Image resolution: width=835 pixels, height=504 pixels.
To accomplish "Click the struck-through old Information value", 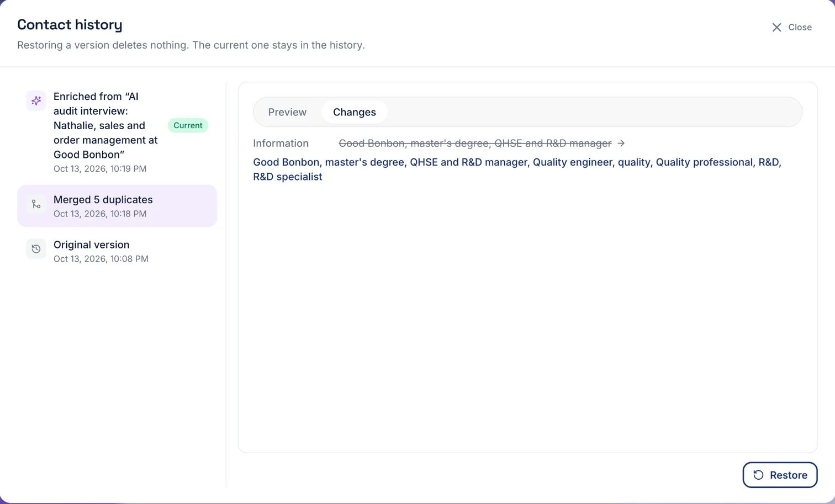I will pos(475,143).
